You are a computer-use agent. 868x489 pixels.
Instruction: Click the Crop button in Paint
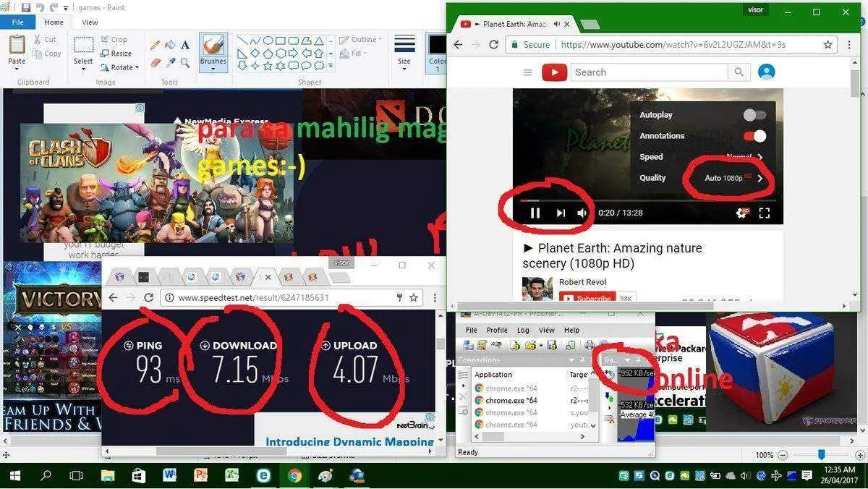coord(114,40)
